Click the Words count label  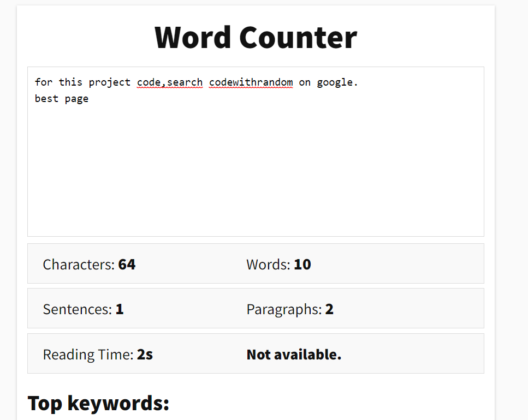tap(268, 265)
